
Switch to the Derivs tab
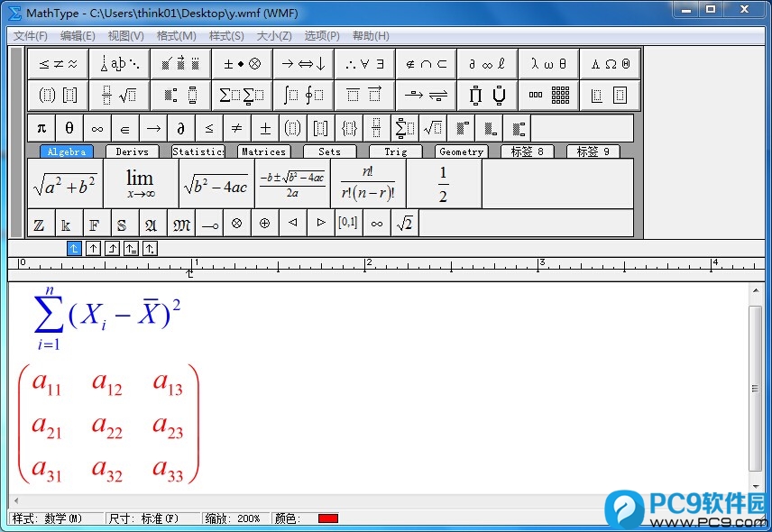[x=132, y=151]
